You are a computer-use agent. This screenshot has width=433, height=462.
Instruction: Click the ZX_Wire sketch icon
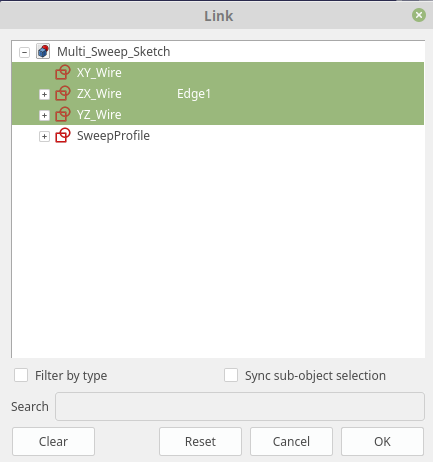coord(63,94)
